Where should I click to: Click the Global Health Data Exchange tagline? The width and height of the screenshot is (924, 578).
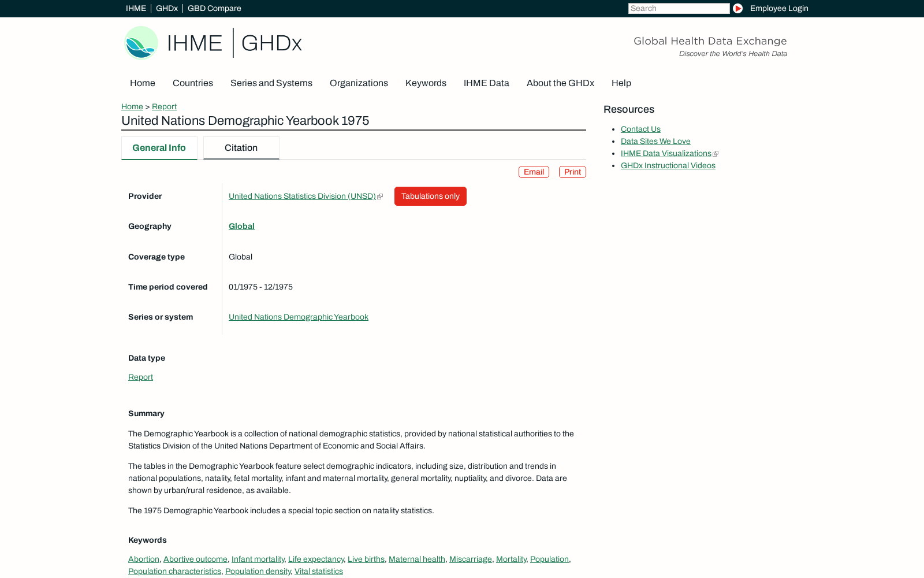coord(710,41)
